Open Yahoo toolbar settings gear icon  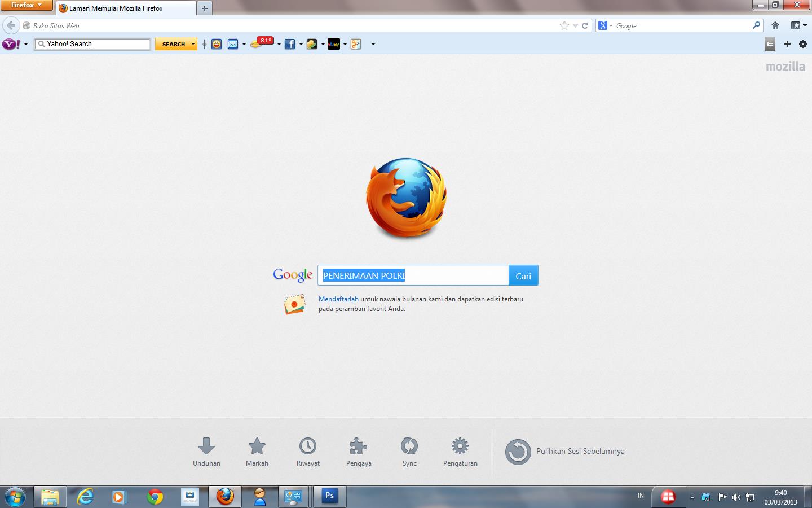click(803, 44)
